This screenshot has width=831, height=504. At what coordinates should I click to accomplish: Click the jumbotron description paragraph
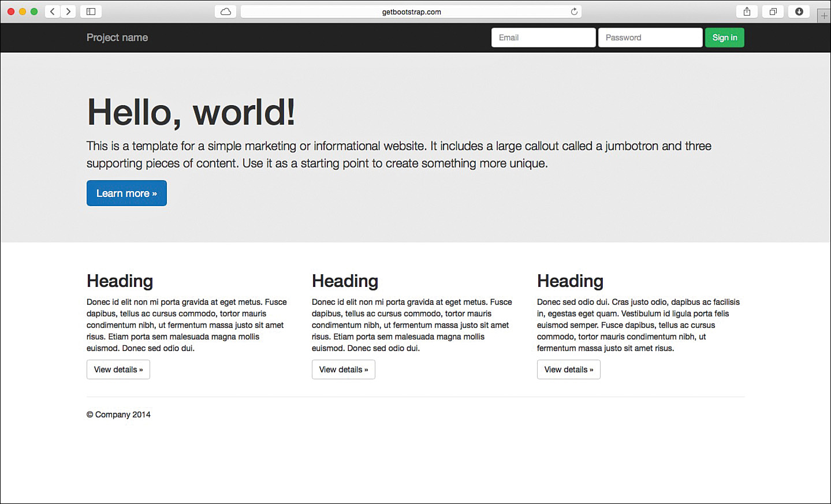click(x=399, y=155)
